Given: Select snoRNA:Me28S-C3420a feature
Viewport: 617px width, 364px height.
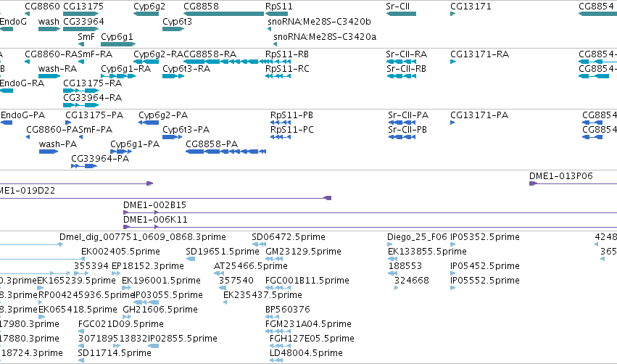Looking at the screenshot, I should coord(275,44).
